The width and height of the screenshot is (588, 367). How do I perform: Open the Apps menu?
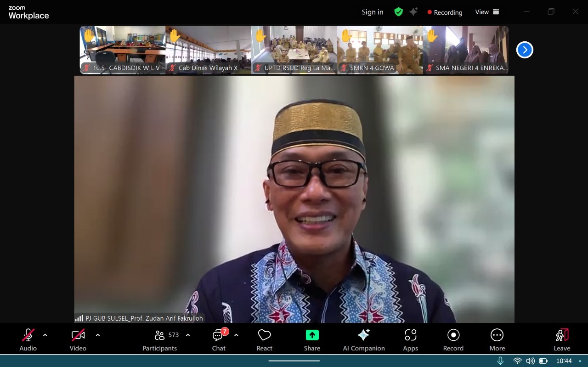(x=410, y=340)
